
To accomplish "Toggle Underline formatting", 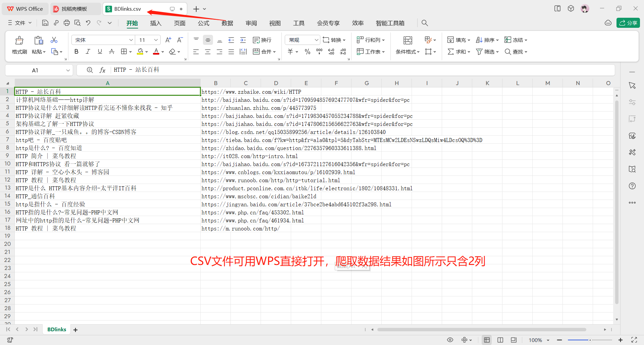I will point(100,52).
